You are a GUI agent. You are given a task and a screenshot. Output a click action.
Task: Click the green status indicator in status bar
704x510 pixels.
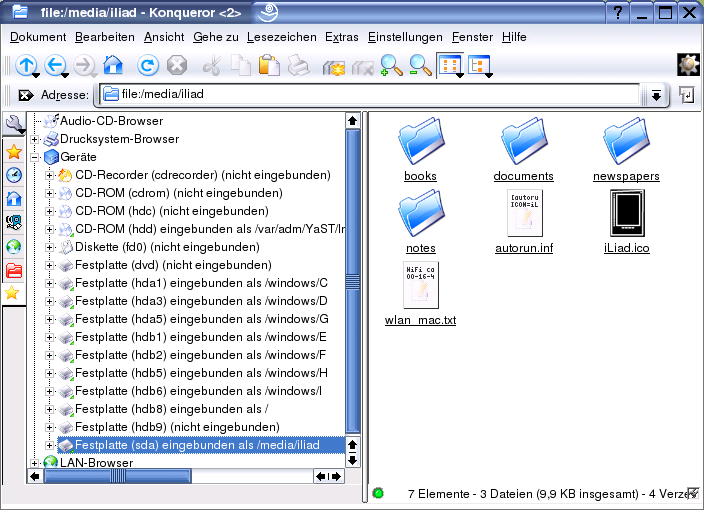(378, 493)
